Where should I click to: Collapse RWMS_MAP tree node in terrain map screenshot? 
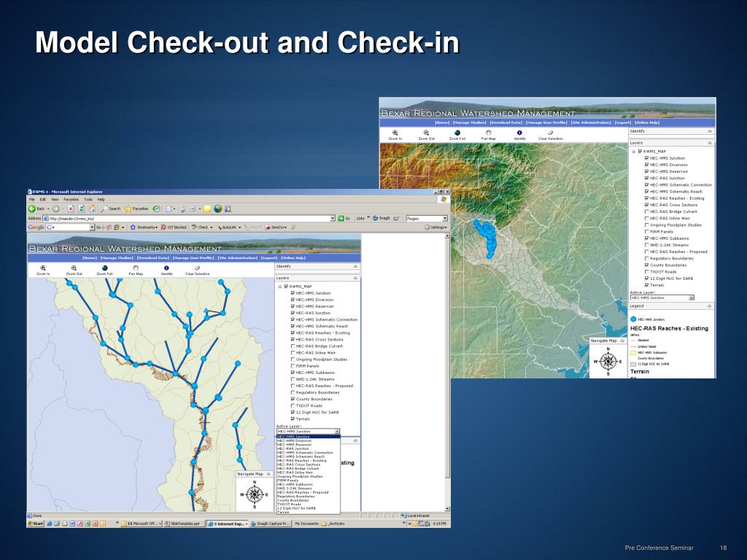(x=634, y=152)
